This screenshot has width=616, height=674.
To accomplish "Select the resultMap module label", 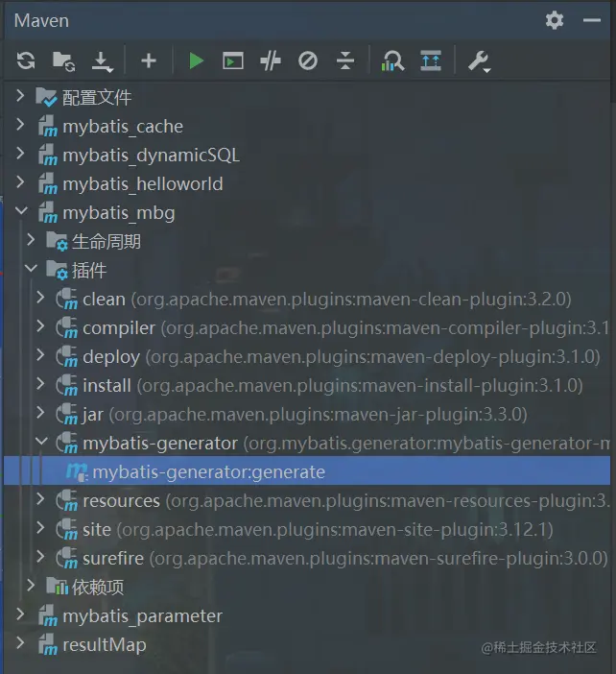I will coord(105,645).
